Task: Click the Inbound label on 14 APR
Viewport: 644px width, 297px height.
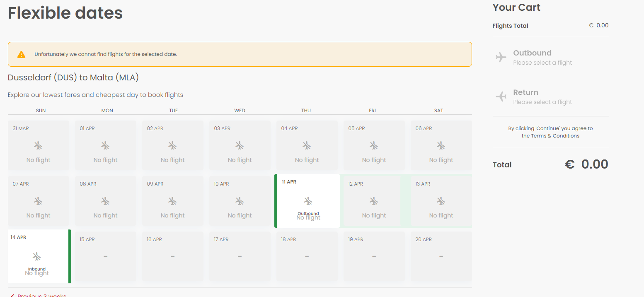Action: tap(37, 269)
